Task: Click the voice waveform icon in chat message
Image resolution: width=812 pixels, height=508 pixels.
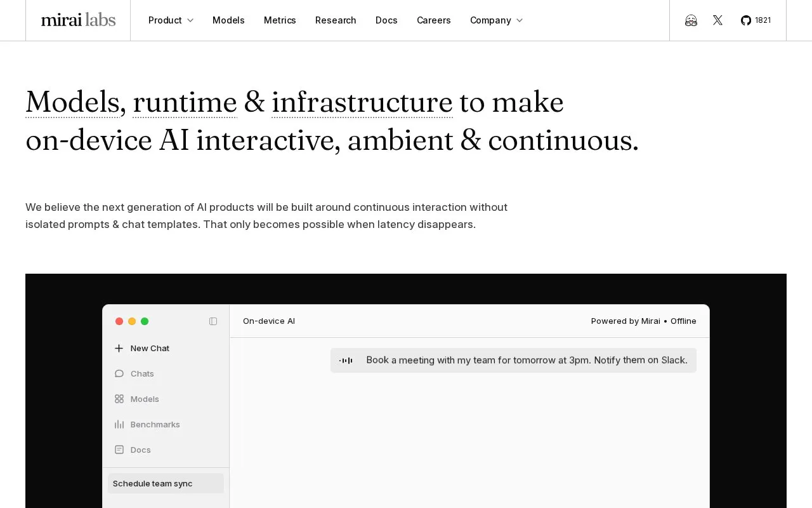Action: point(346,360)
